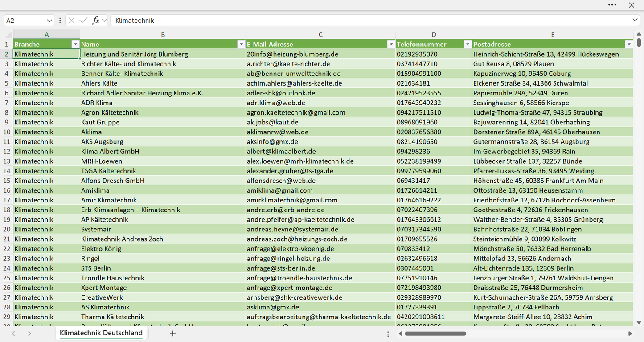This screenshot has width=644, height=342.
Task: Open the Name column filter dropdown
Action: point(241,44)
